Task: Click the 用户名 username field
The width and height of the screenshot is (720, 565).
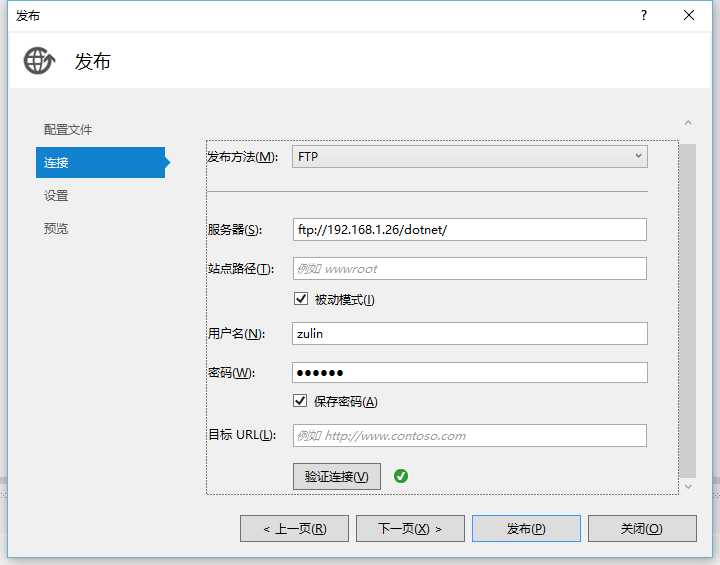Action: pyautogui.click(x=470, y=333)
